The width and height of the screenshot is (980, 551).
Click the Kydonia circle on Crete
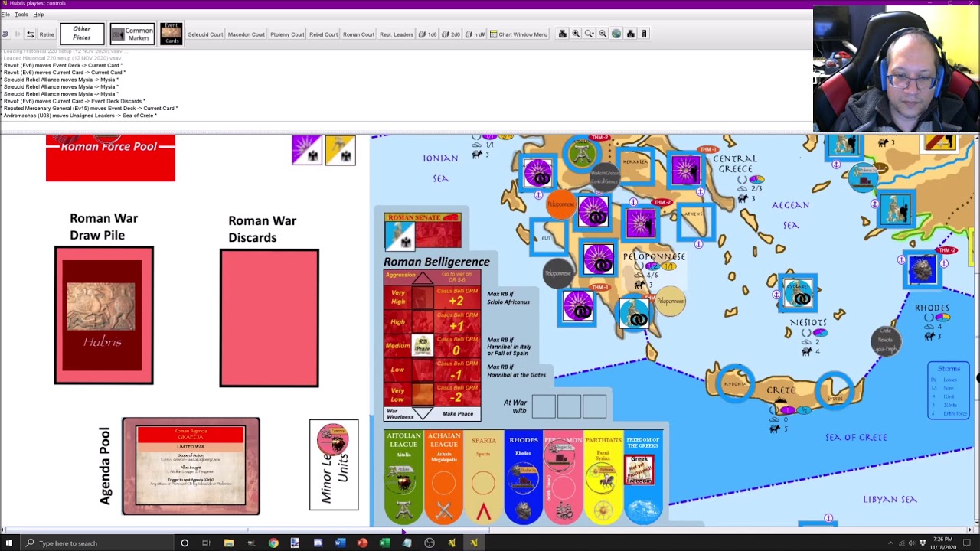(735, 384)
